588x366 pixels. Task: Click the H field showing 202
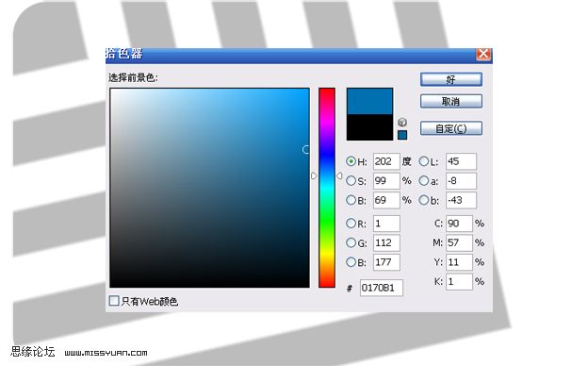pos(386,161)
